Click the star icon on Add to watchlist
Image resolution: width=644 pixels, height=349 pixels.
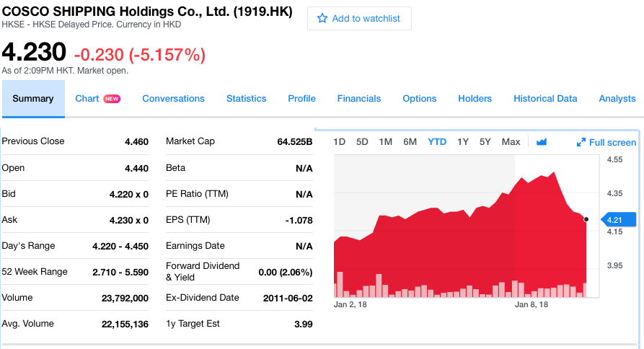coord(322,18)
